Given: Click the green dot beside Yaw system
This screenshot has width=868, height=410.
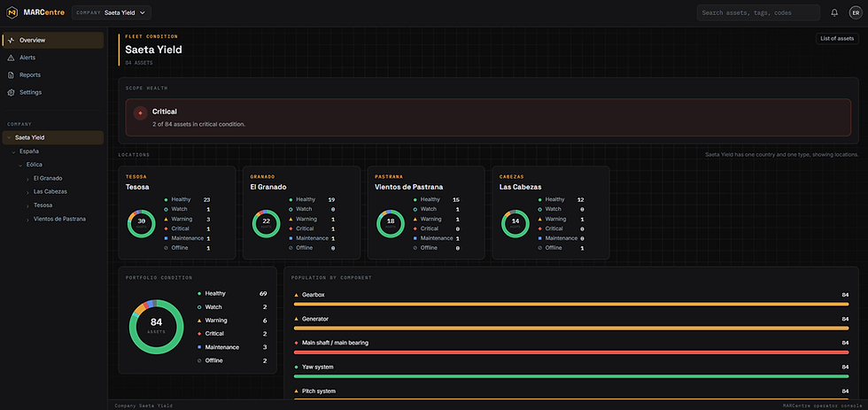Looking at the screenshot, I should tap(296, 367).
